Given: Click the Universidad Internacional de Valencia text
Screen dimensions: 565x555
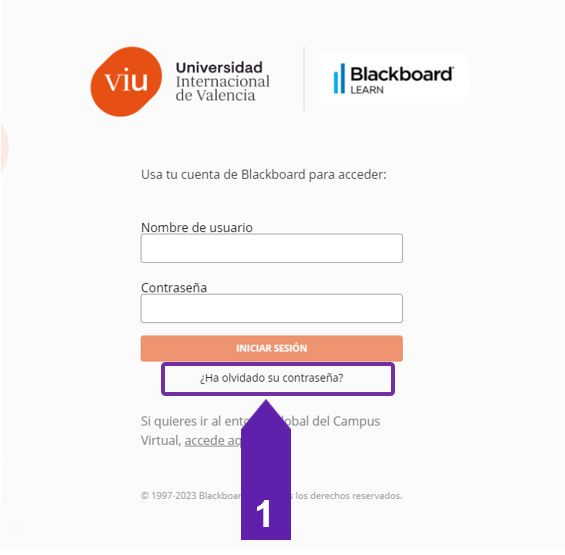Looking at the screenshot, I should [223, 81].
